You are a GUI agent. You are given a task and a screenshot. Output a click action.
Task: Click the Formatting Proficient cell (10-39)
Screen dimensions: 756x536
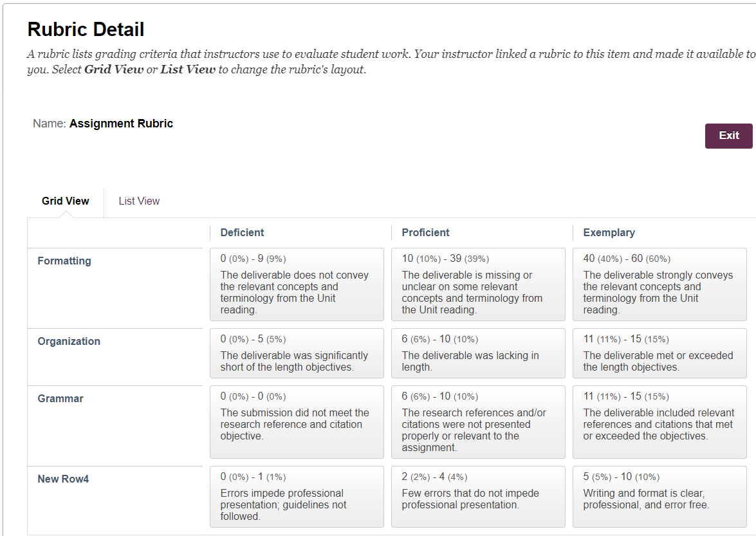478,284
